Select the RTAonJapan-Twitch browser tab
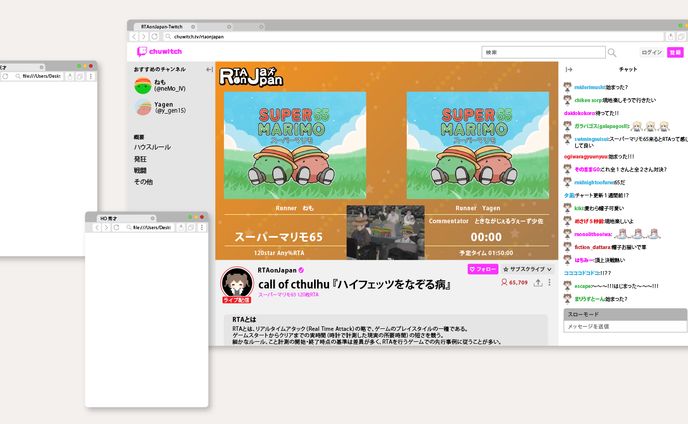This screenshot has width=688, height=424. (165, 27)
